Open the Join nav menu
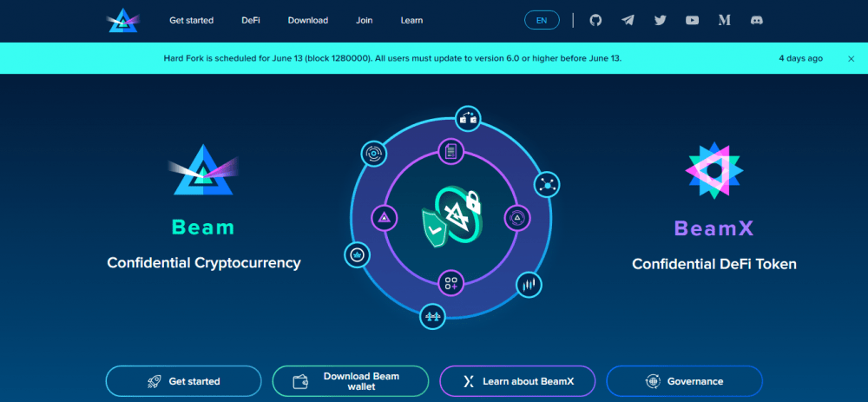868x402 pixels. (x=365, y=21)
